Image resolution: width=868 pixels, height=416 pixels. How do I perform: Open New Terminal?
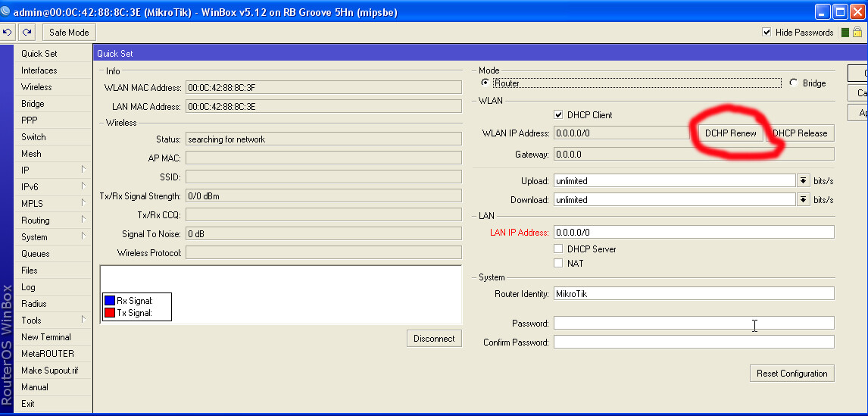tap(52, 336)
